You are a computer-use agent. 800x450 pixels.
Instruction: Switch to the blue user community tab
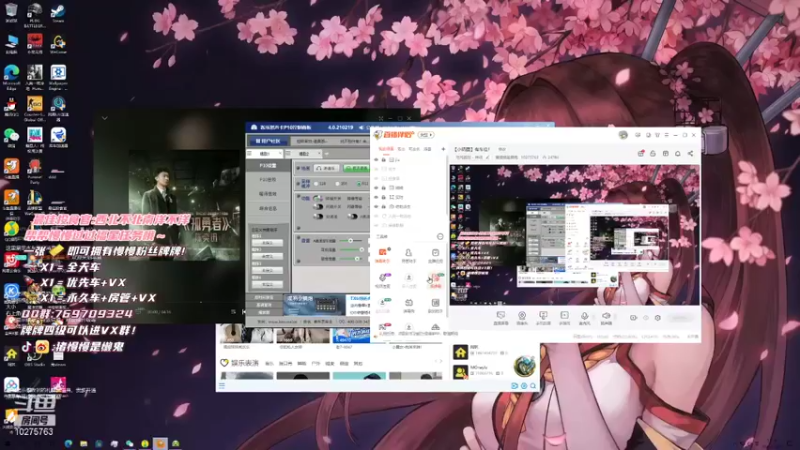[268, 141]
